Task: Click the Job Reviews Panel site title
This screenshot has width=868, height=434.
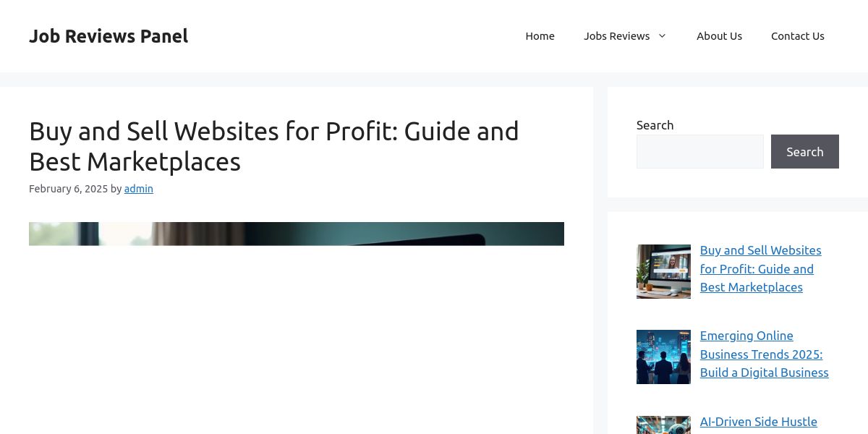Action: point(109,36)
